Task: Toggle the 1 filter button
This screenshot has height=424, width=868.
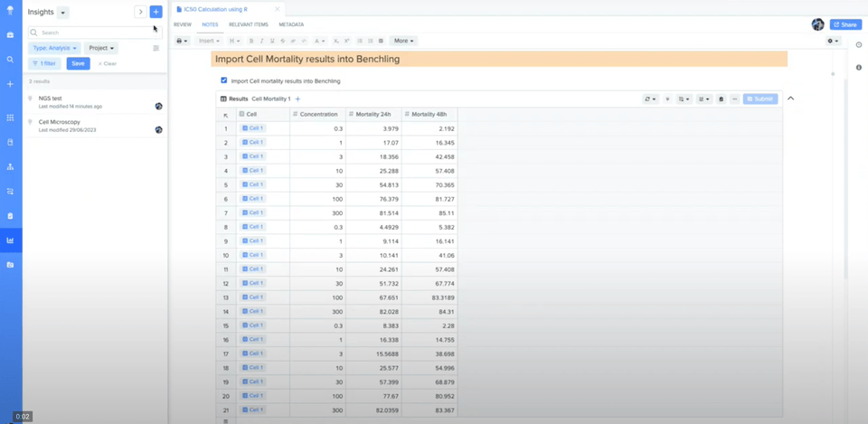Action: (x=44, y=63)
